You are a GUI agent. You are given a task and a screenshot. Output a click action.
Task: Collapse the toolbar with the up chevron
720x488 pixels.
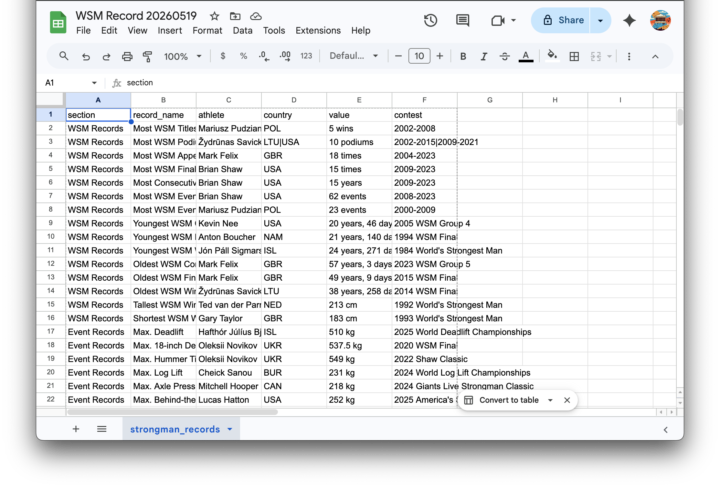pyautogui.click(x=655, y=56)
